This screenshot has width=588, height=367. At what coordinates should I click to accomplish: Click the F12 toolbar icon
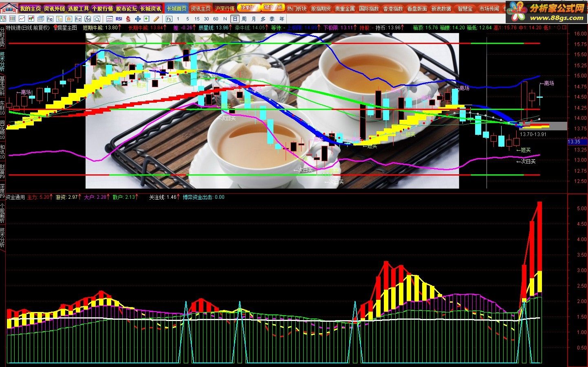pos(78,19)
